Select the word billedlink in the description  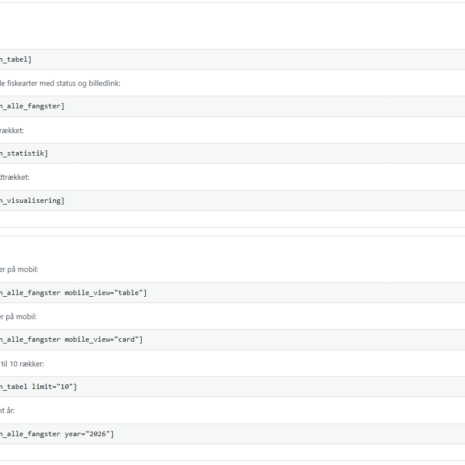click(x=104, y=83)
